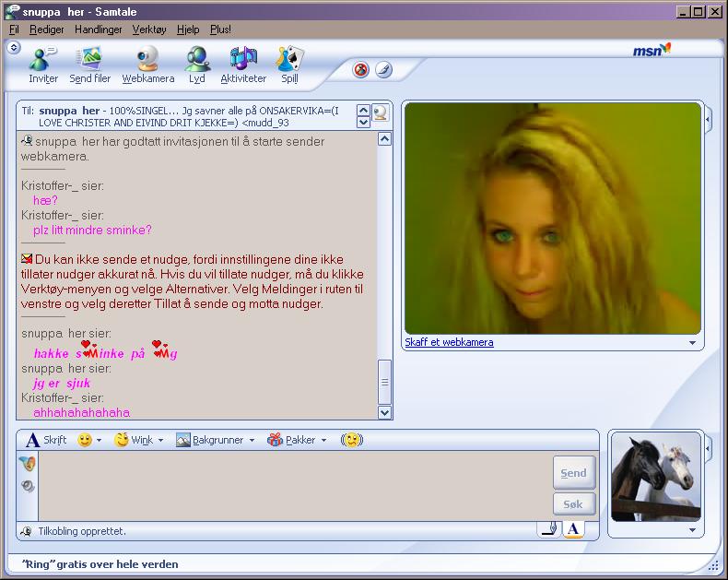Open the Rediger menu

pos(46,30)
